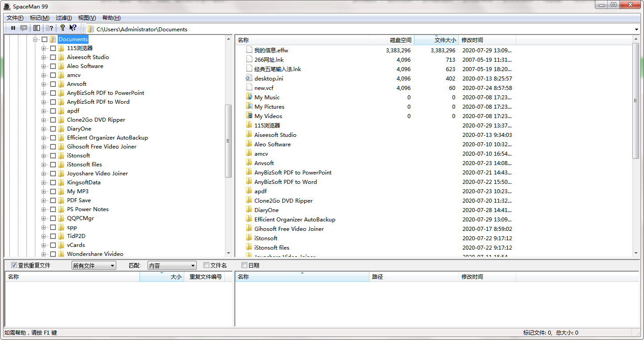The height and width of the screenshot is (340, 644).
Task: Open the 文件(F) menu
Action: pos(15,18)
